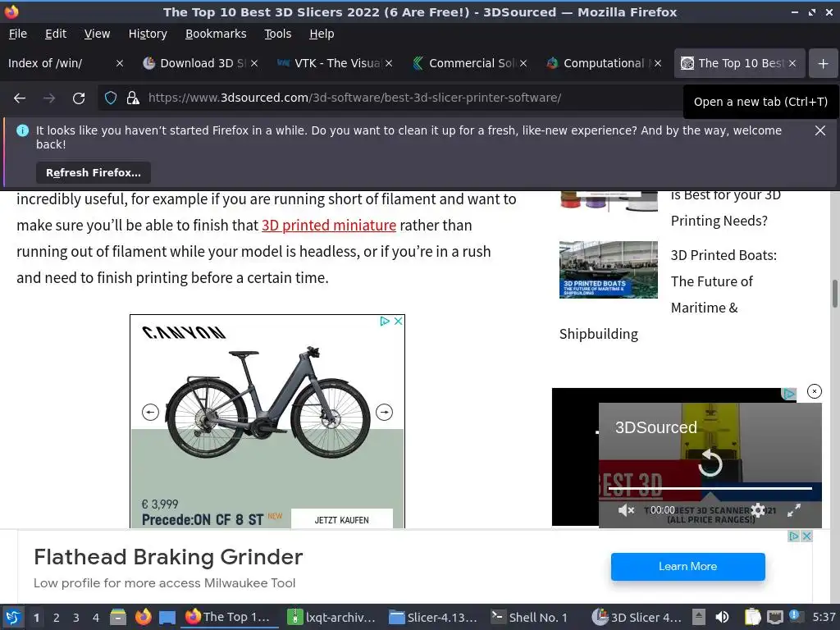Replay the 3DSourced video
The width and height of the screenshot is (840, 630).
[710, 463]
